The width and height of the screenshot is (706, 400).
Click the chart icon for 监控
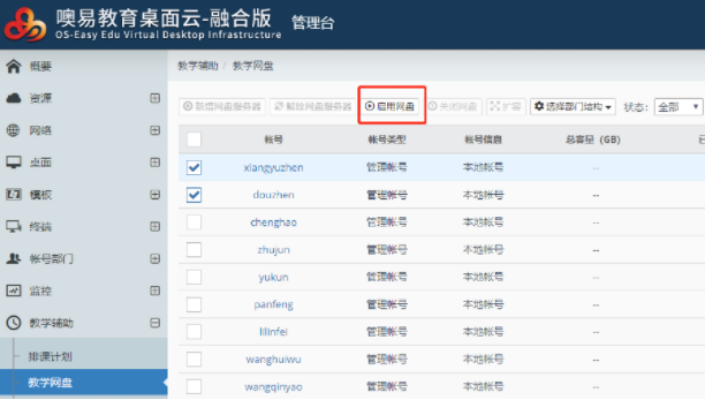pos(14,290)
